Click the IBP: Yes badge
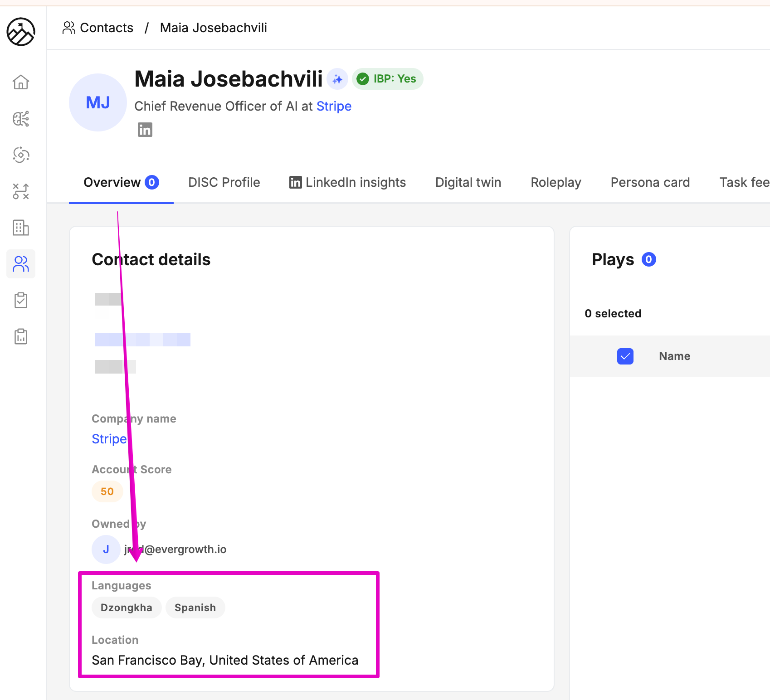Image resolution: width=770 pixels, height=700 pixels. (387, 79)
